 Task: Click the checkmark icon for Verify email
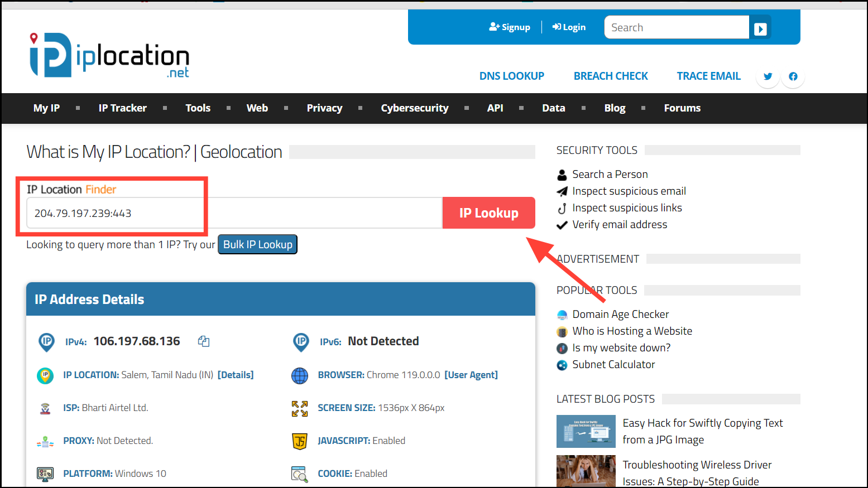[562, 225]
